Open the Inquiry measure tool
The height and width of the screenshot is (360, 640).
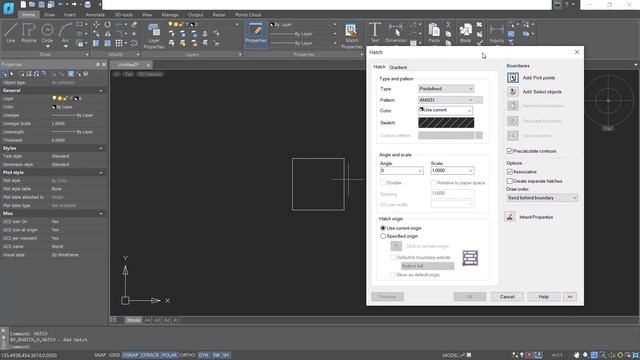pos(496,33)
